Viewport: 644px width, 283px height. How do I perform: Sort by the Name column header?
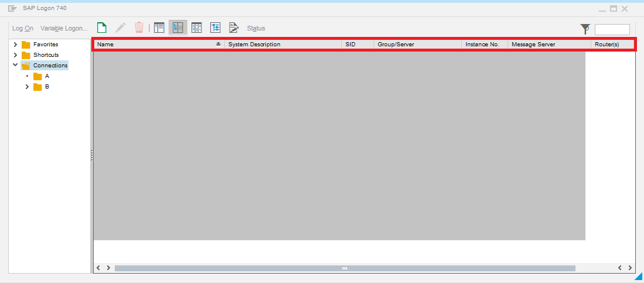[x=159, y=45]
